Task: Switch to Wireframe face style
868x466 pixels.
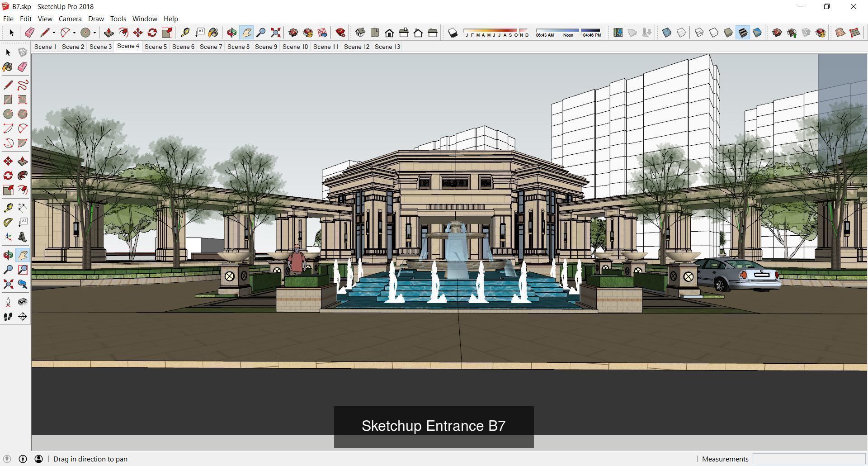Action: tap(699, 33)
